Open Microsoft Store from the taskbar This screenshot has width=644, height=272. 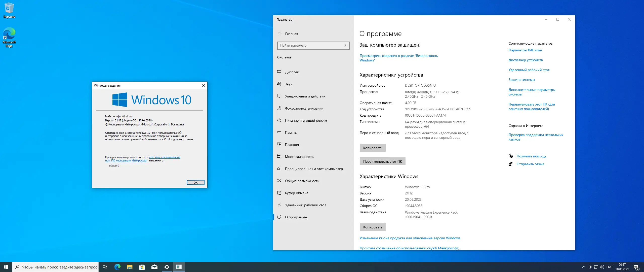[x=142, y=267]
